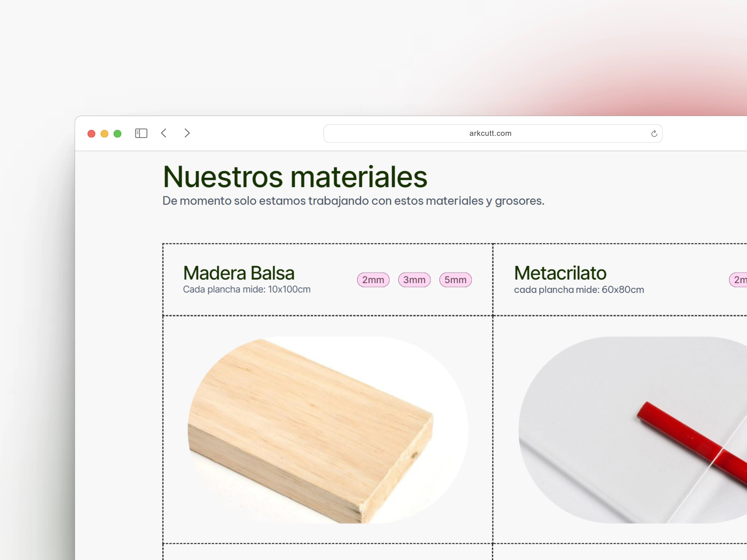
Task: Click the 'De momento solo estamos' subtitle
Action: pos(353,201)
